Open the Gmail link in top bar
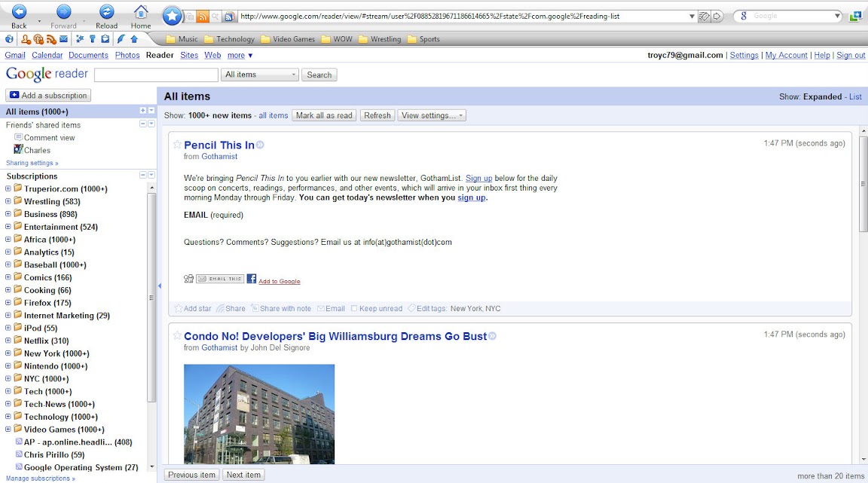 15,56
